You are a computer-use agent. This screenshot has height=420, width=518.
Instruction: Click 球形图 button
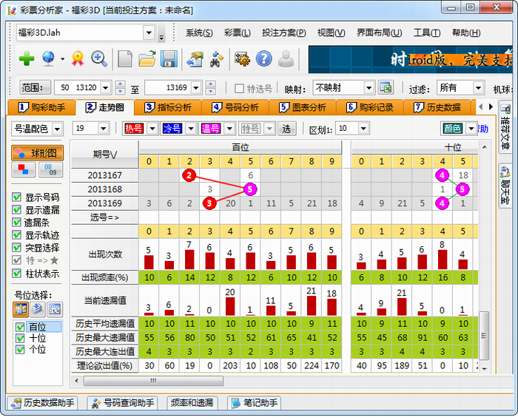[x=37, y=153]
